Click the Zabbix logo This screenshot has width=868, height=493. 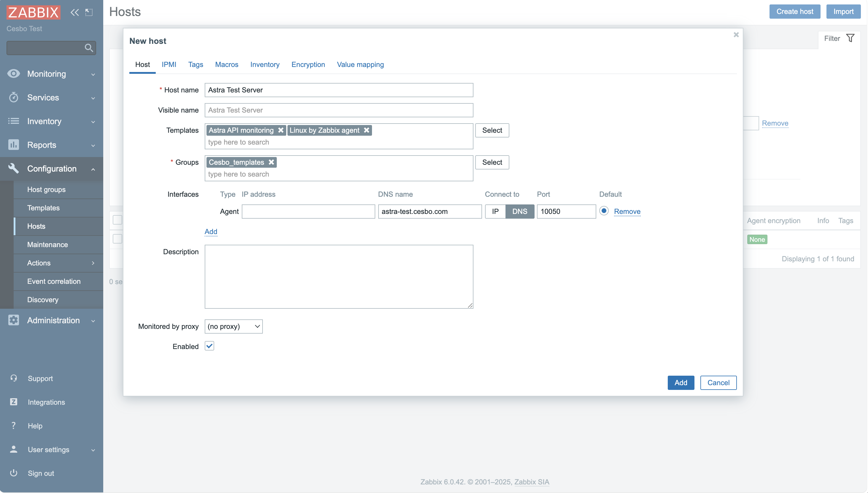click(x=33, y=12)
